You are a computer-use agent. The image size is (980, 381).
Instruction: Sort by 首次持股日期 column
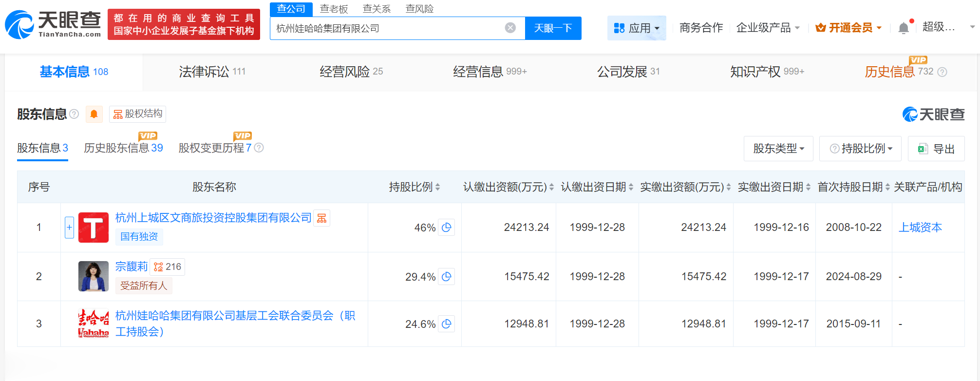[887, 187]
